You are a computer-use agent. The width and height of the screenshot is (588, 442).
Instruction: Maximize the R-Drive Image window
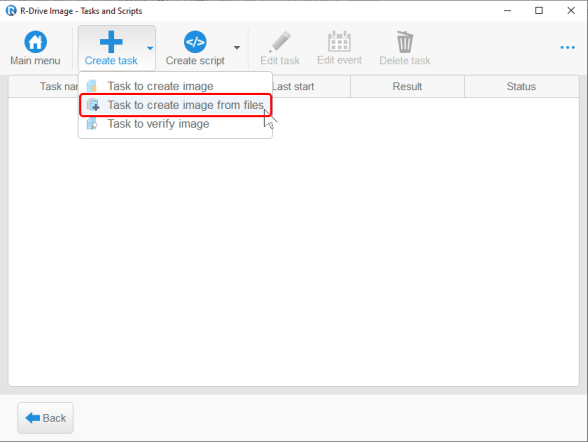point(539,10)
